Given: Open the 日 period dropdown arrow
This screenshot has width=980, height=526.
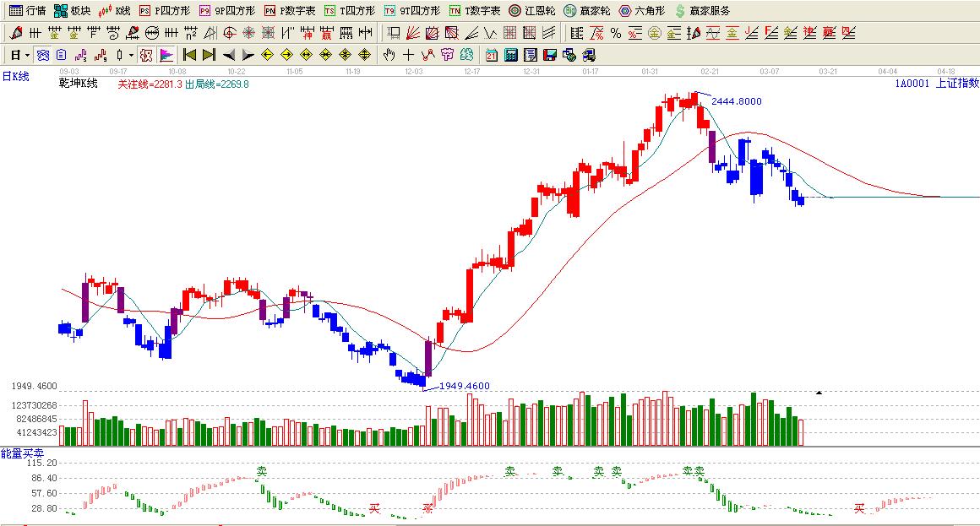Looking at the screenshot, I should click(x=27, y=55).
